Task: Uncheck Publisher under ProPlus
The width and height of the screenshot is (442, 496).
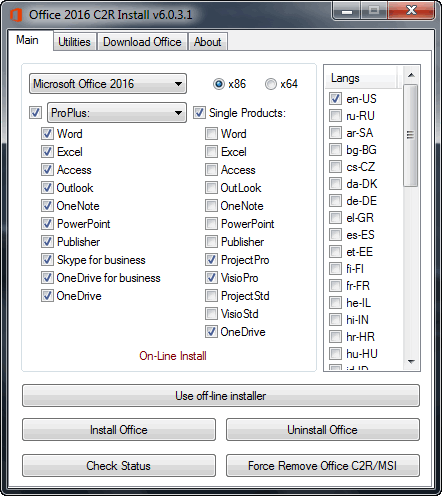Action: tap(47, 242)
